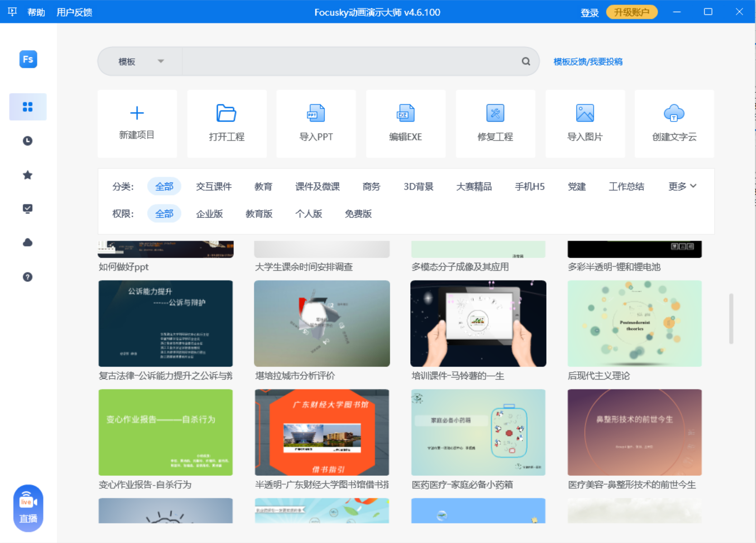Filter by 大赛精品 category
This screenshot has height=543, width=756.
[474, 186]
